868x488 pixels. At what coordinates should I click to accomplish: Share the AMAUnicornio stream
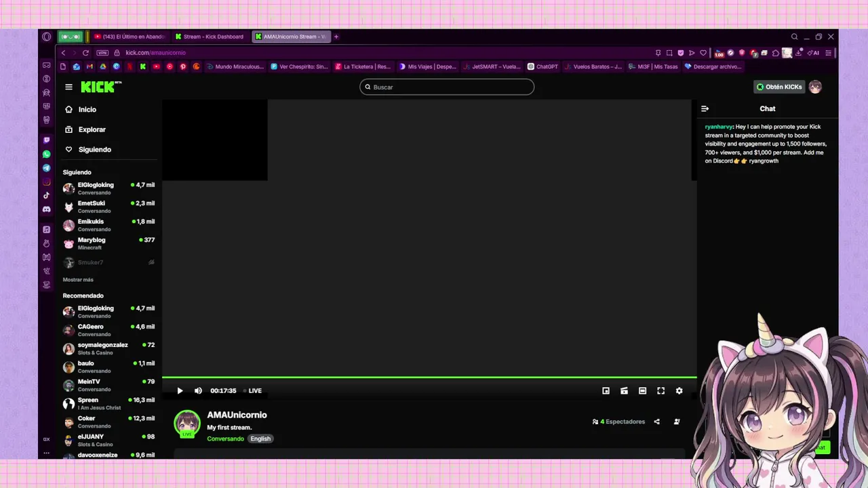(656, 422)
